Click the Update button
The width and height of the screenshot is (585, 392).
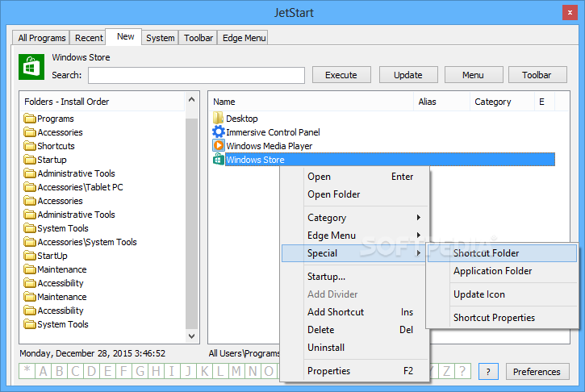(x=408, y=75)
